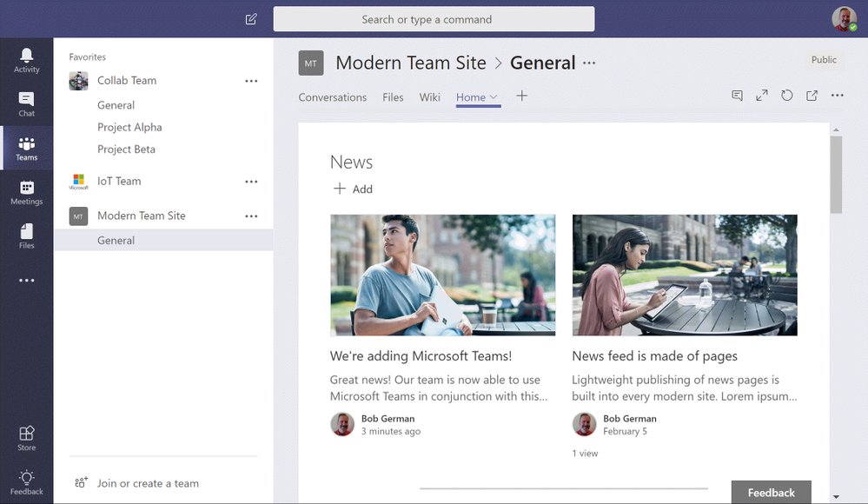Open the Project Alpha channel
The image size is (868, 504).
(x=129, y=128)
